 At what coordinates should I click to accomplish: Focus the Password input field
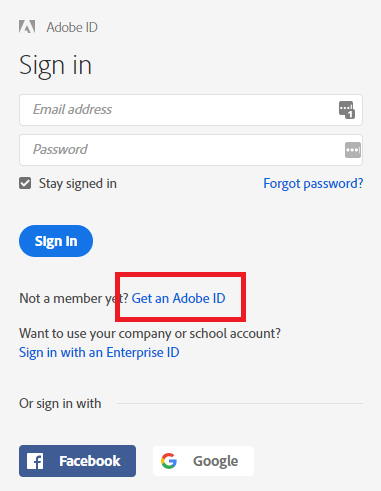point(191,150)
